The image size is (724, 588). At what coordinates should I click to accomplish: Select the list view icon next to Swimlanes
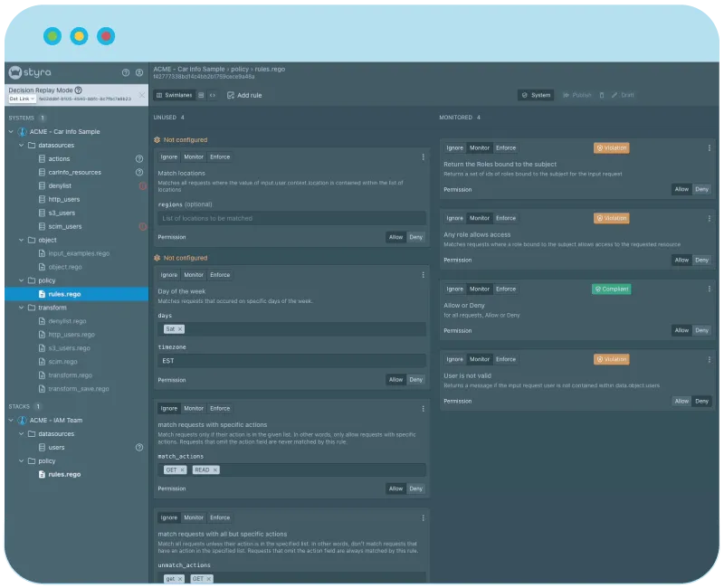click(200, 95)
